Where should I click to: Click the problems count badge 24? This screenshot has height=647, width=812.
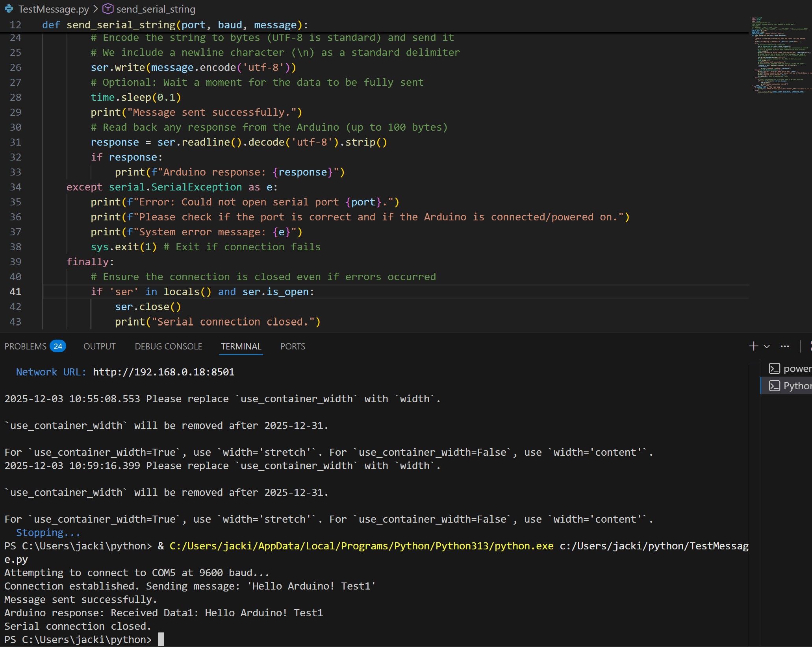tap(58, 346)
